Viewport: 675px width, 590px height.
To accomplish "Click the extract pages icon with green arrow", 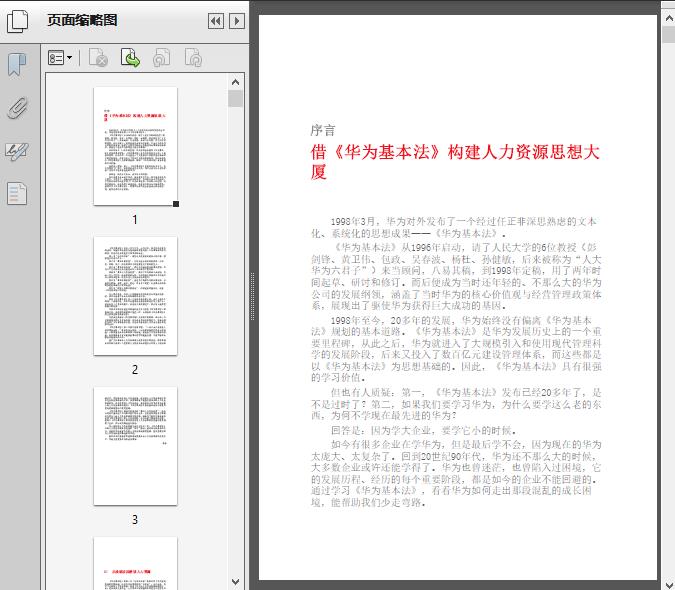I will (130, 58).
